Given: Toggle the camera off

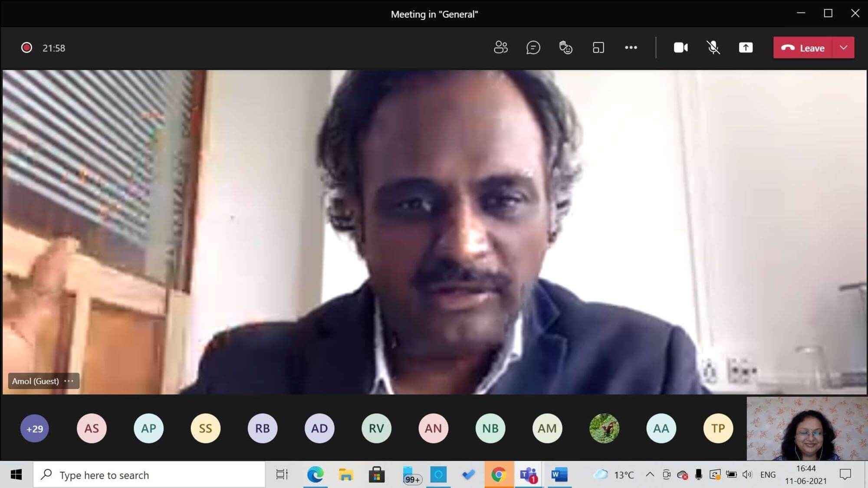Looking at the screenshot, I should 681,47.
